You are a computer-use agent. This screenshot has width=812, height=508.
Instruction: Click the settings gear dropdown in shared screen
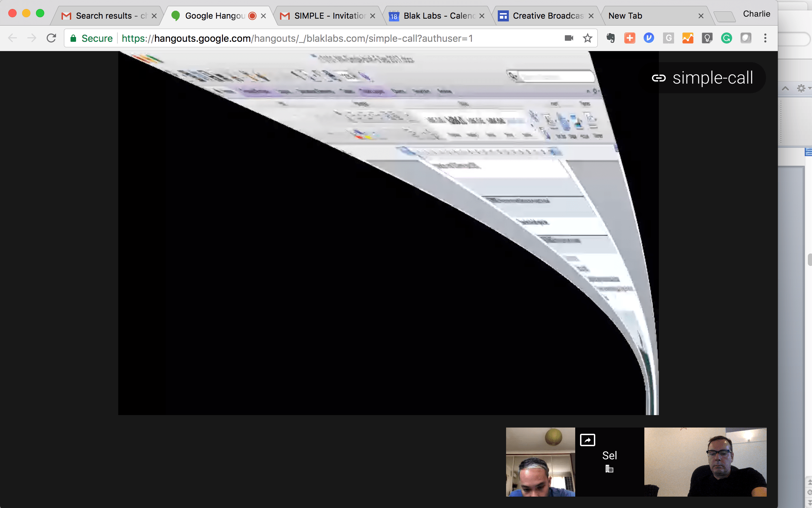pyautogui.click(x=801, y=89)
